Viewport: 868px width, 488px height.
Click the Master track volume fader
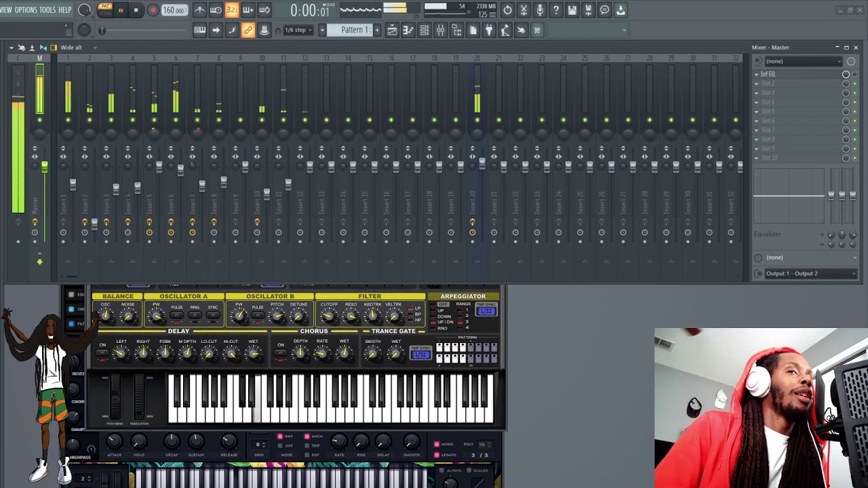pyautogui.click(x=45, y=167)
